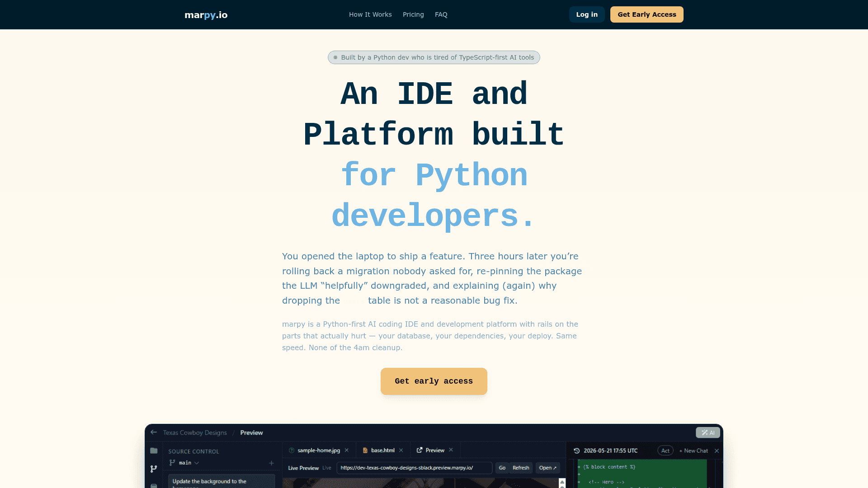Screen dimensions: 868x488
Task: Click the hero Get early access button
Action: click(x=434, y=381)
